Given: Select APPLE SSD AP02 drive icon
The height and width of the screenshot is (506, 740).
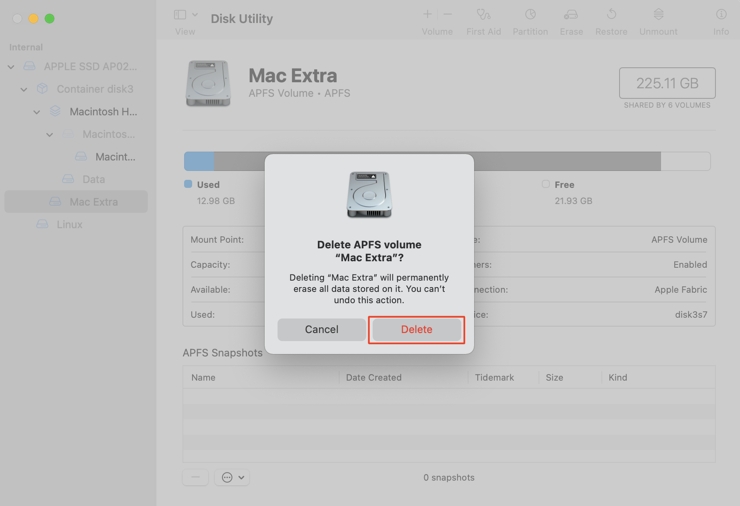Looking at the screenshot, I should pyautogui.click(x=29, y=66).
